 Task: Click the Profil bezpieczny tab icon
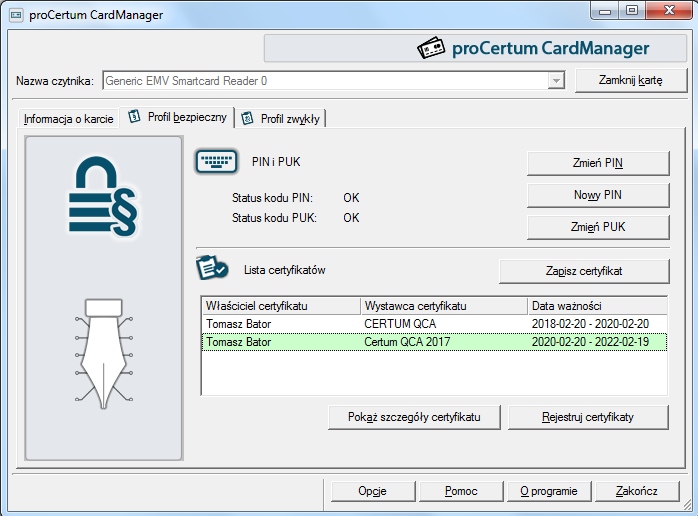134,117
